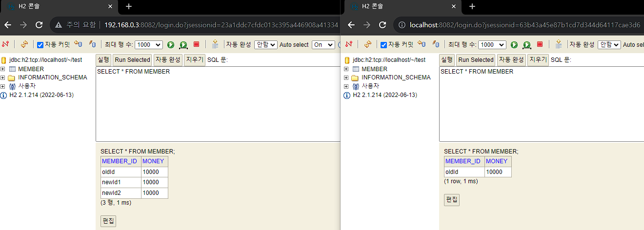This screenshot has width=644, height=230.
Task: Go back in the left browser window
Action: (8, 25)
